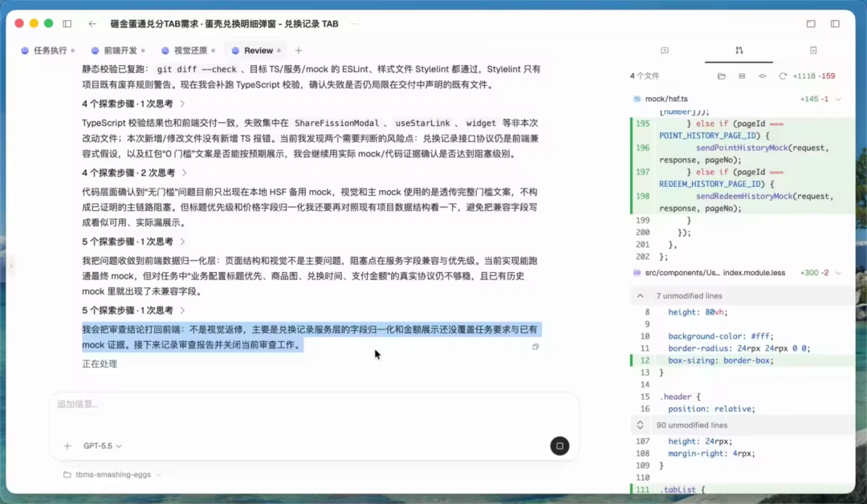Stop the running task with stop button
Viewport: 867px width, 504px height.
pos(560,446)
